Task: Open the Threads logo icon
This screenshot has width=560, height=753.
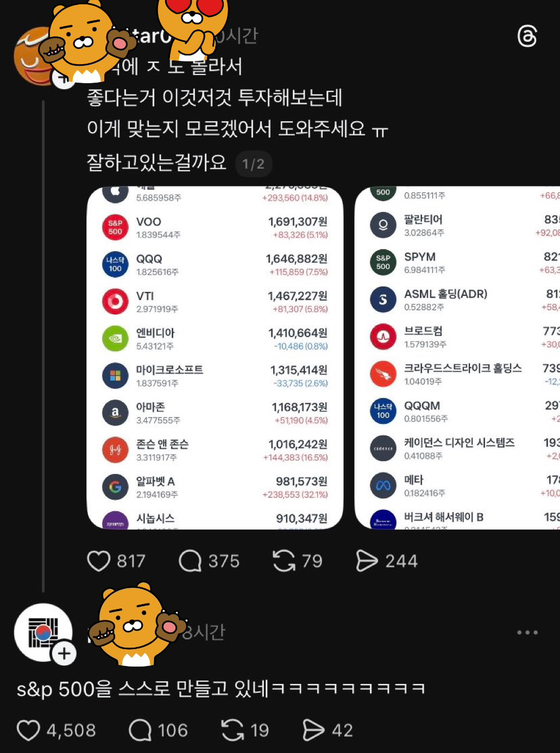Action: click(x=527, y=36)
